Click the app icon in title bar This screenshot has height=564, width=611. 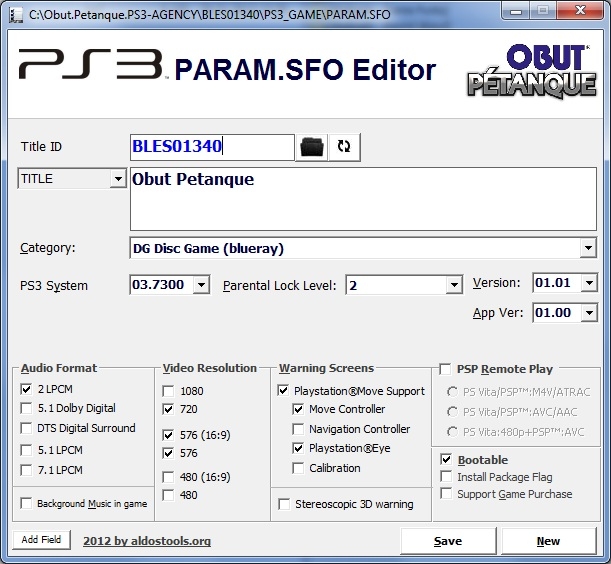point(16,15)
